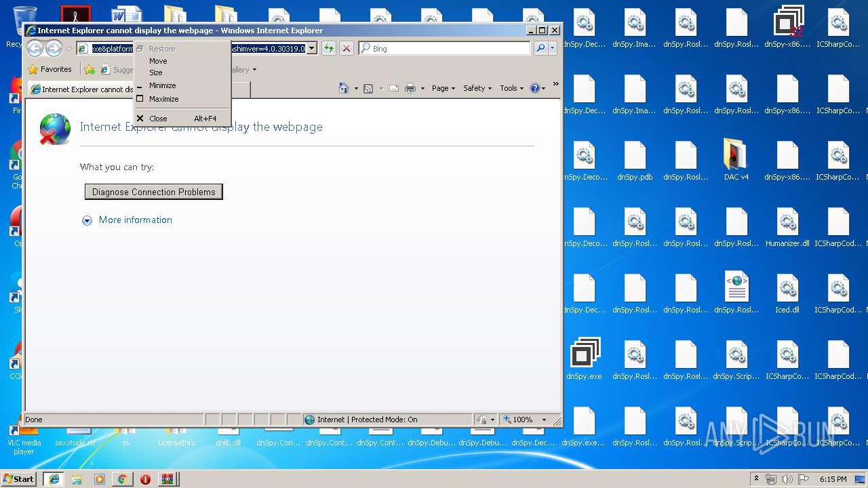868x488 pixels.
Task: Click the Done status text
Action: tap(34, 420)
